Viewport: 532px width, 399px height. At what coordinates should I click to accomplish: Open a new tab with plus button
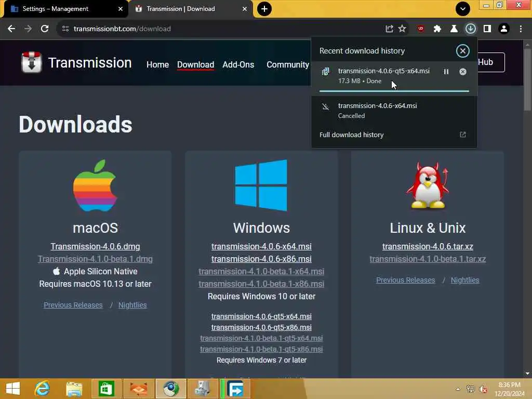tap(264, 9)
